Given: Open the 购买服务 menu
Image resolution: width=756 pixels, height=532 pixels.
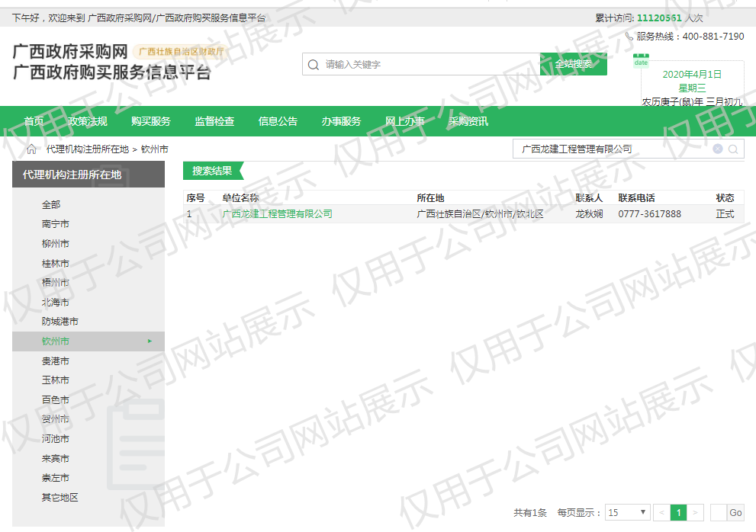Looking at the screenshot, I should [x=151, y=121].
